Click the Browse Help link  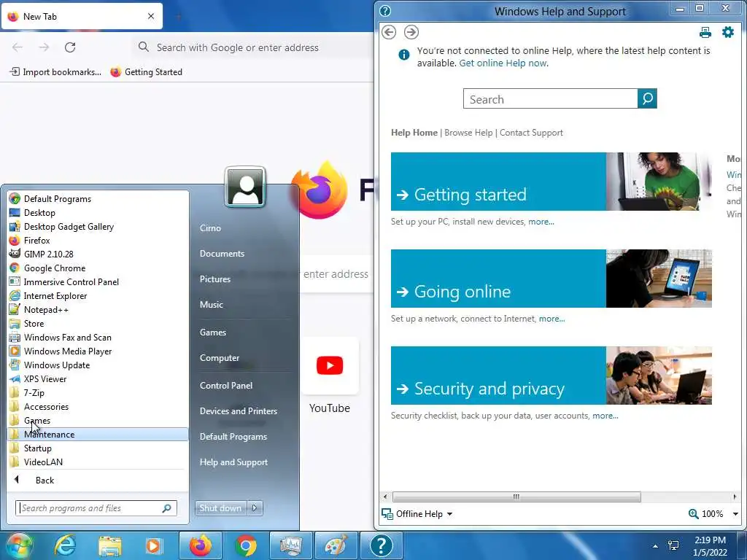[x=468, y=133]
